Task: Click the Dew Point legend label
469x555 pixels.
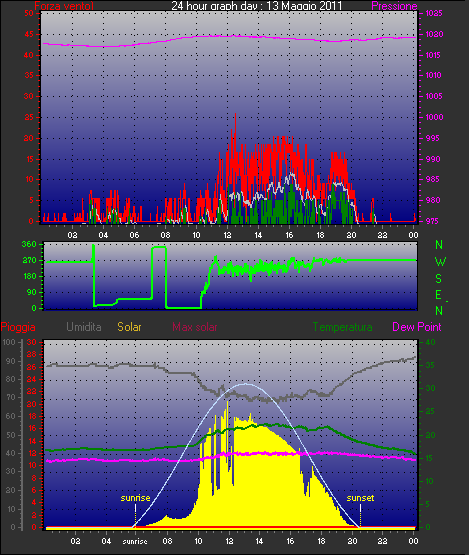Action: coord(417,327)
